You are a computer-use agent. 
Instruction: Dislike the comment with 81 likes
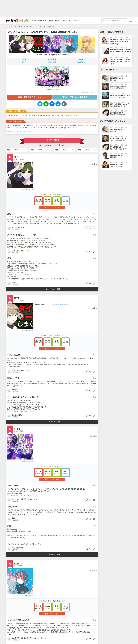[94, 283]
